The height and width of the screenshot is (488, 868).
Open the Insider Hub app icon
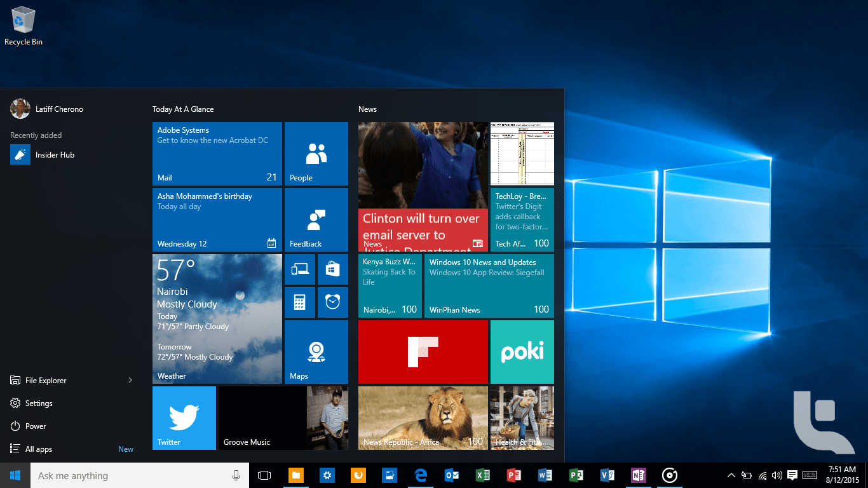click(20, 154)
